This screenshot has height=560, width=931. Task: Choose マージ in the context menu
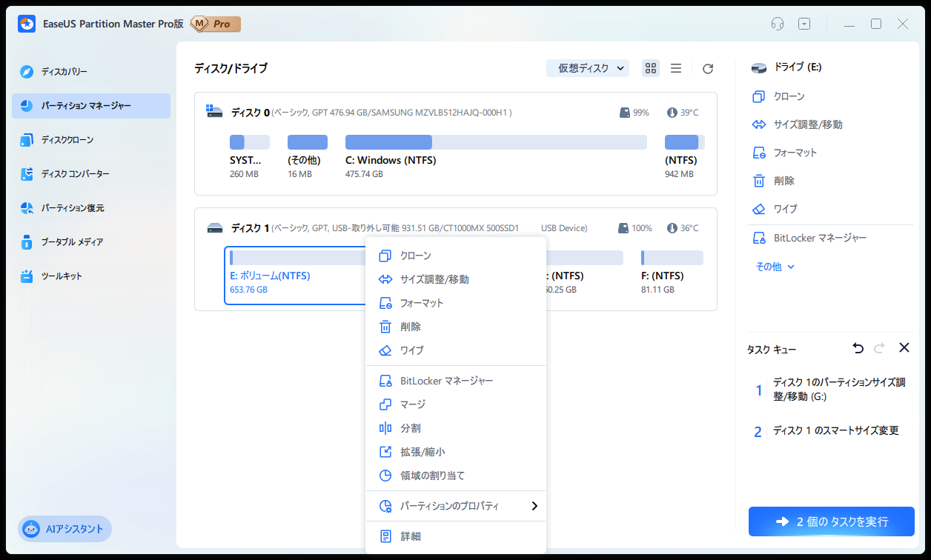coord(456,404)
